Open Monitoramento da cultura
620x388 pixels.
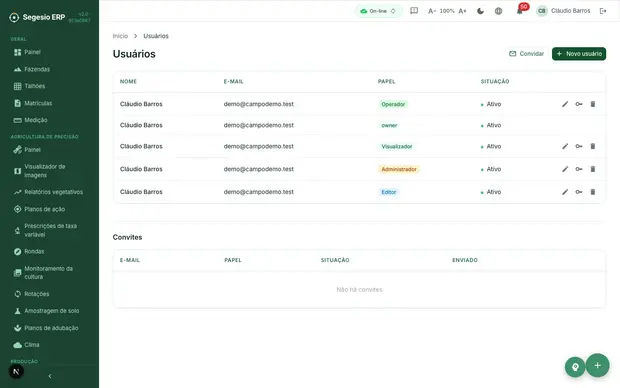[x=49, y=273]
